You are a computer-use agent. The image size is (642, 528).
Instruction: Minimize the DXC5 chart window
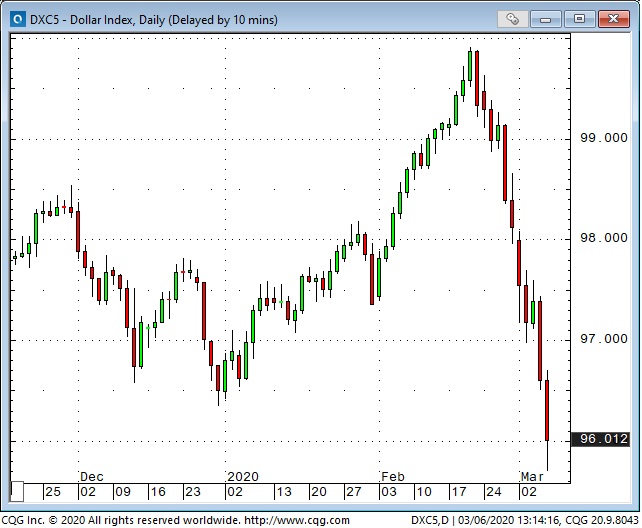(546, 19)
